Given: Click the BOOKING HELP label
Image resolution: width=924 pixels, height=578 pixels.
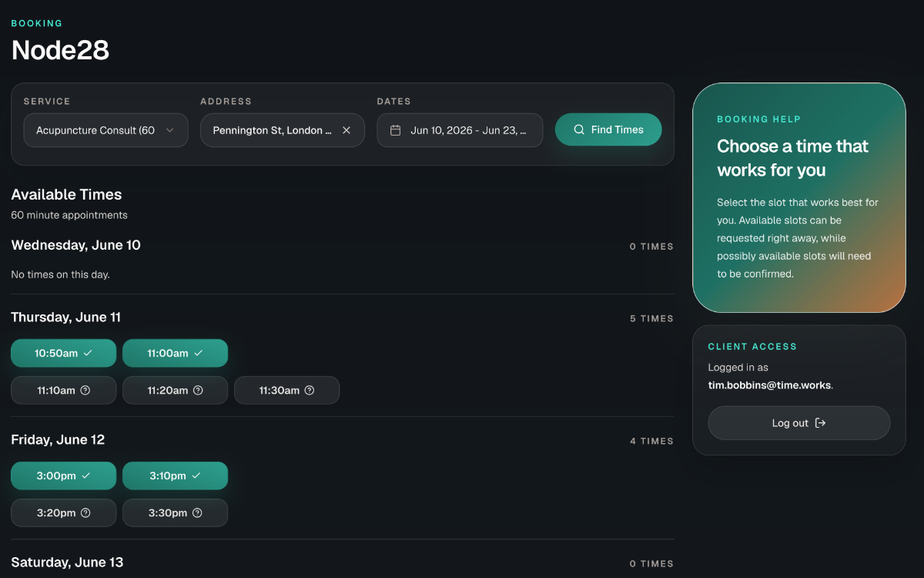Looking at the screenshot, I should pyautogui.click(x=758, y=119).
